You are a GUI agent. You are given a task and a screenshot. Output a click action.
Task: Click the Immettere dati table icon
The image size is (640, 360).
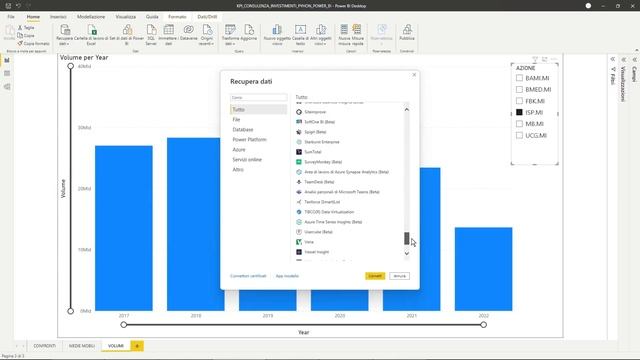coord(168,30)
